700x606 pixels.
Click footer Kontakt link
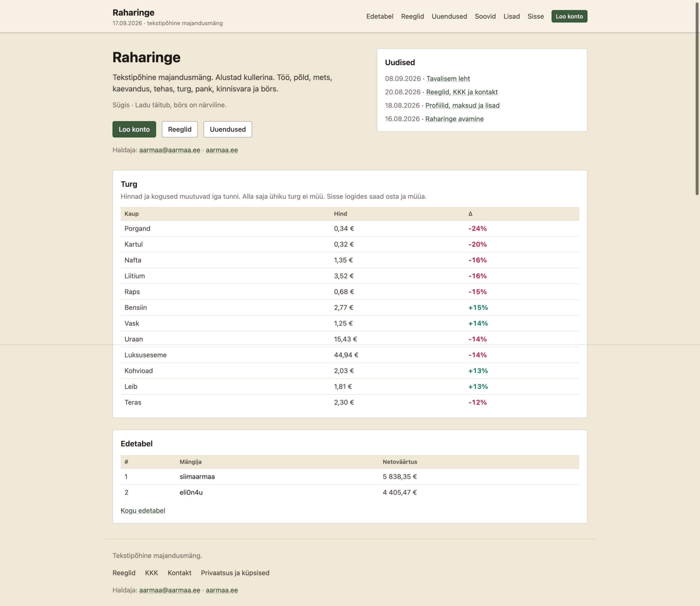(179, 573)
